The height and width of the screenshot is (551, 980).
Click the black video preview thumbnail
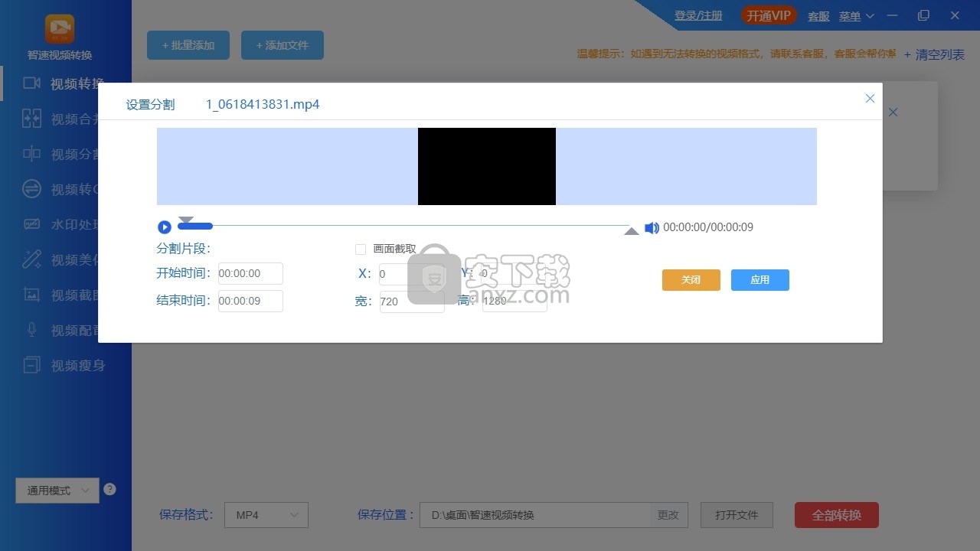(x=487, y=166)
